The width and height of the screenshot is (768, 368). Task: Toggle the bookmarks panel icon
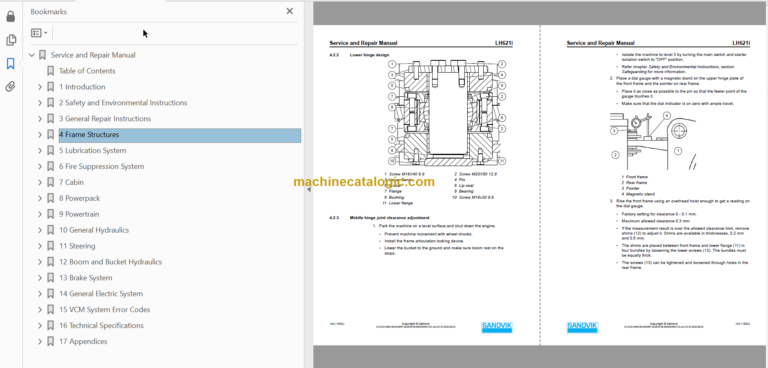click(x=10, y=64)
